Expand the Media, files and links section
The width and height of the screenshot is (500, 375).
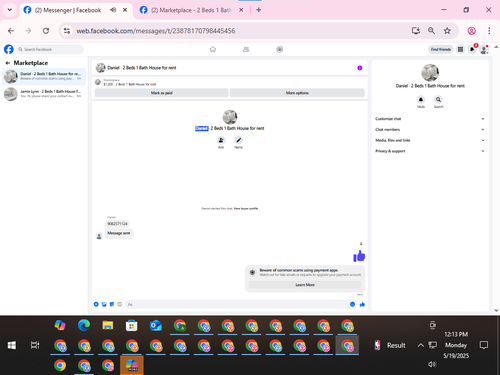[x=430, y=140]
